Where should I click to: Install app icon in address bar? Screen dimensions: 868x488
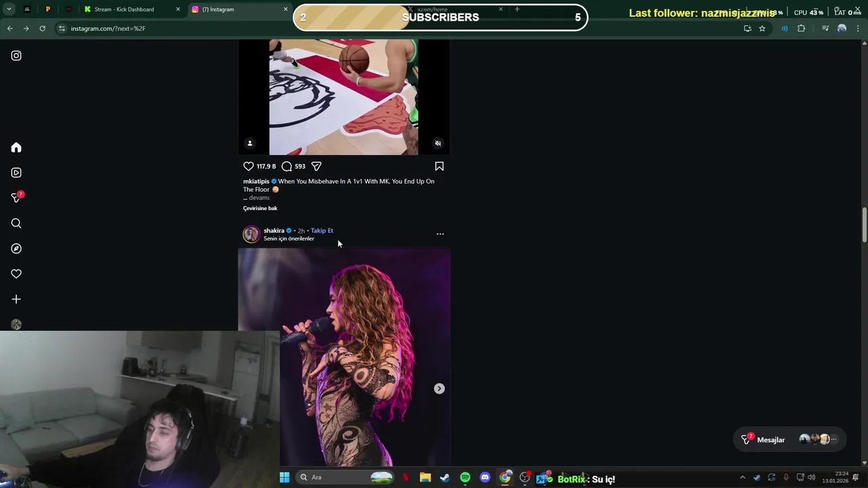pyautogui.click(x=747, y=28)
